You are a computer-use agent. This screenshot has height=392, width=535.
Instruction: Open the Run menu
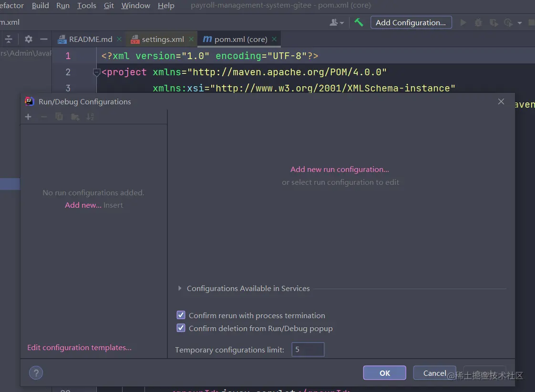63,5
